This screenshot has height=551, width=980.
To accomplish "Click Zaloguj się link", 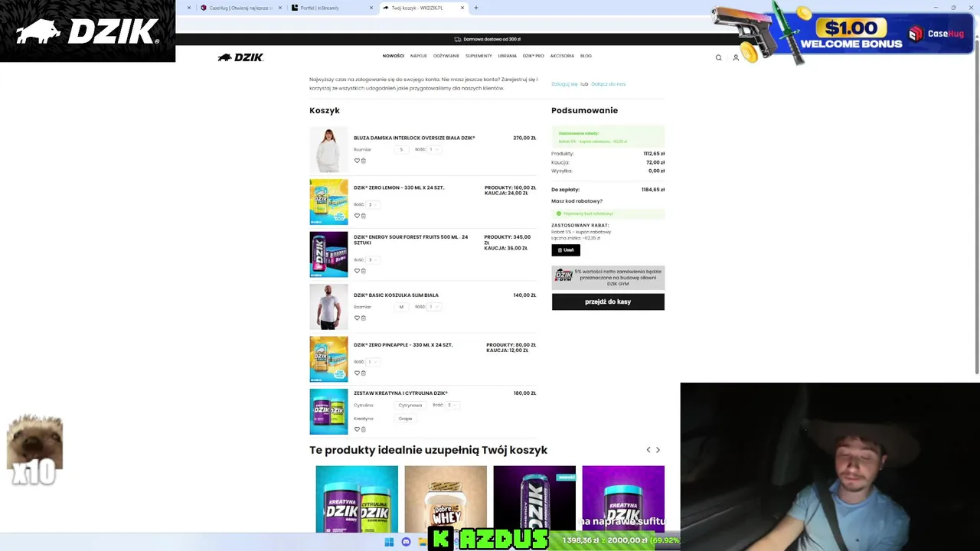I will click(564, 83).
